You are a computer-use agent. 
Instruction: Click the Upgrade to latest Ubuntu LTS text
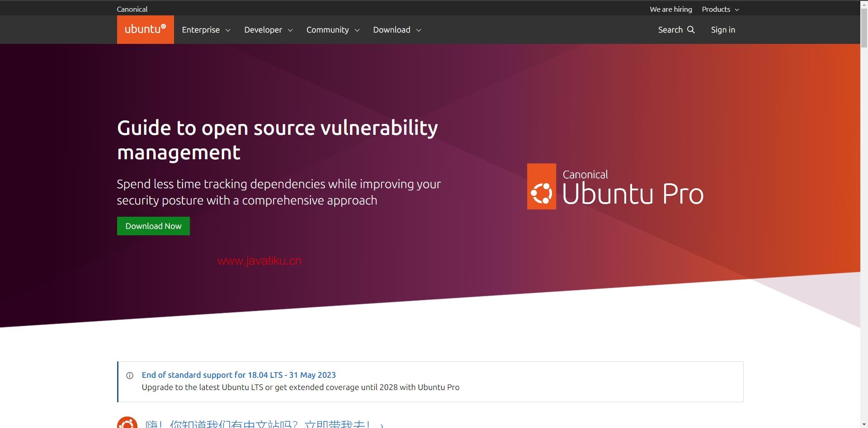click(x=301, y=387)
